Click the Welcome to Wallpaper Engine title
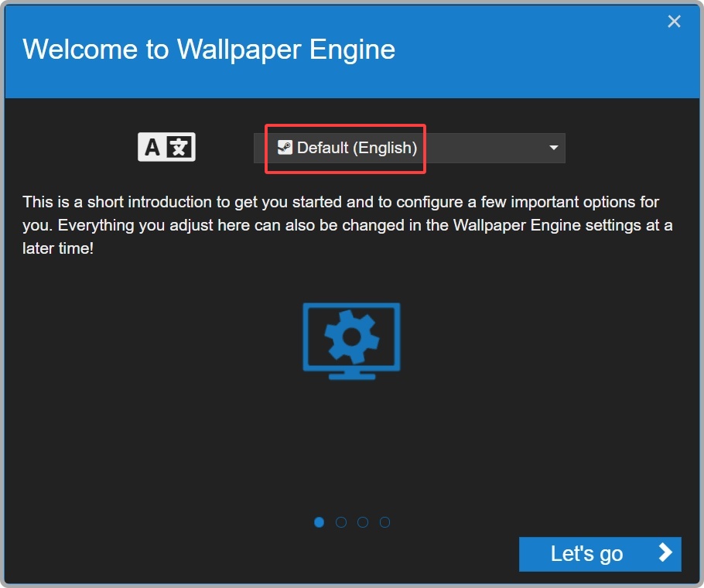Screen dimensions: 704x588 tap(209, 49)
